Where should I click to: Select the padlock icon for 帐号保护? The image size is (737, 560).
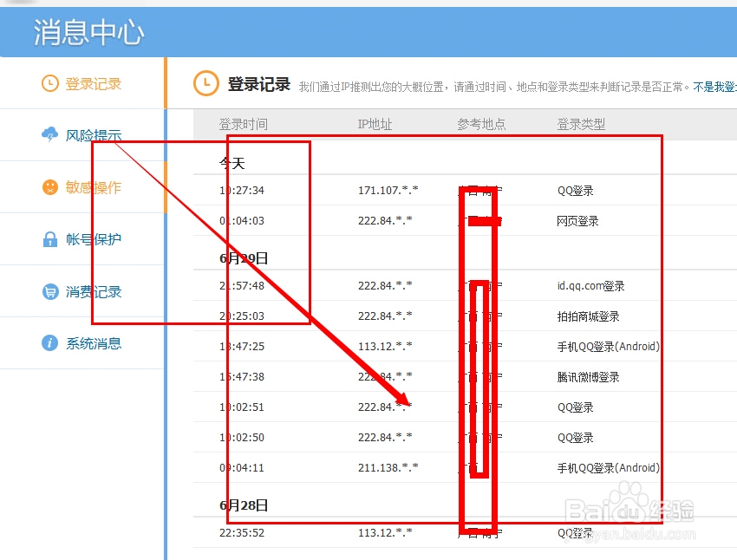49,239
